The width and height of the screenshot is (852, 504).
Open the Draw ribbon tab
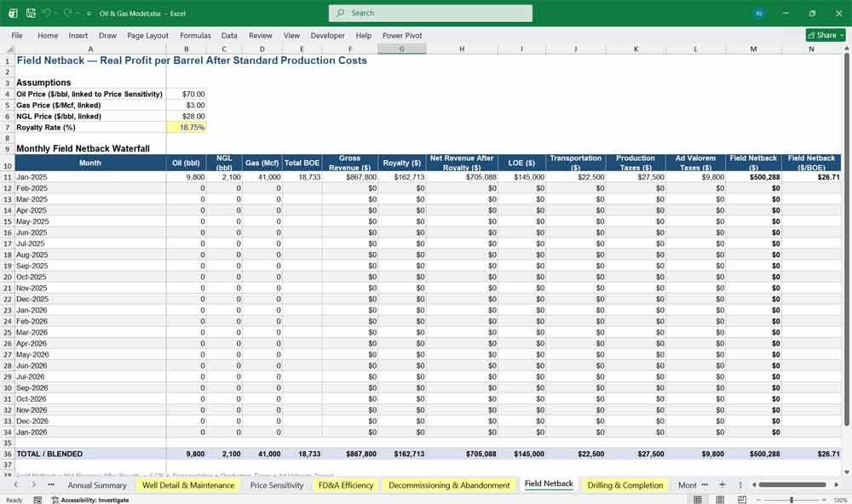107,35
